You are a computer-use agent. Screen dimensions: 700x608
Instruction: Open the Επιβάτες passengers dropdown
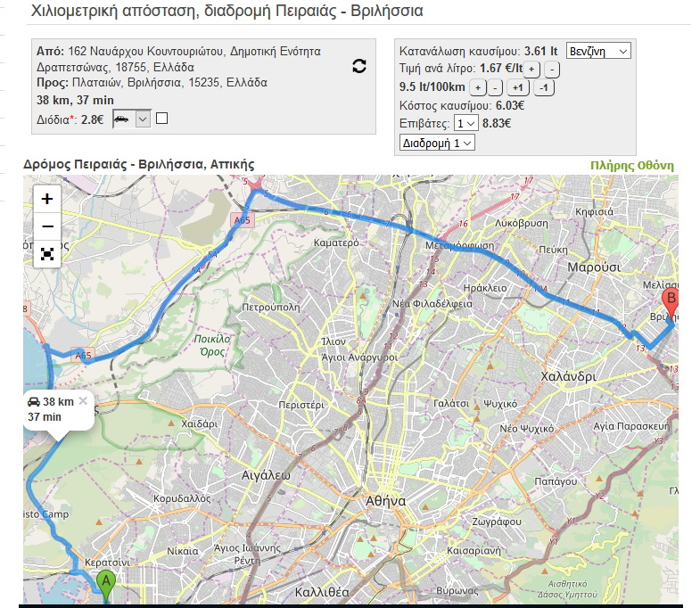465,124
